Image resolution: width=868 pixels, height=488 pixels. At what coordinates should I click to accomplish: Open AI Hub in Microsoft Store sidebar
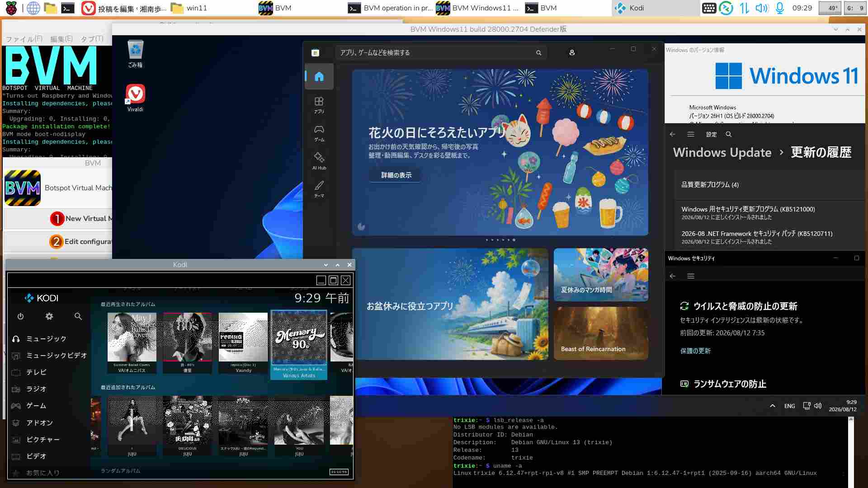coord(319,161)
